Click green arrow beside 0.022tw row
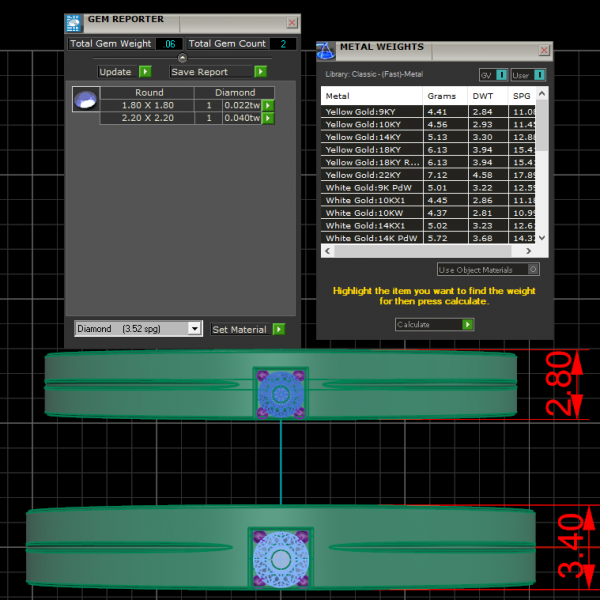 [x=268, y=105]
